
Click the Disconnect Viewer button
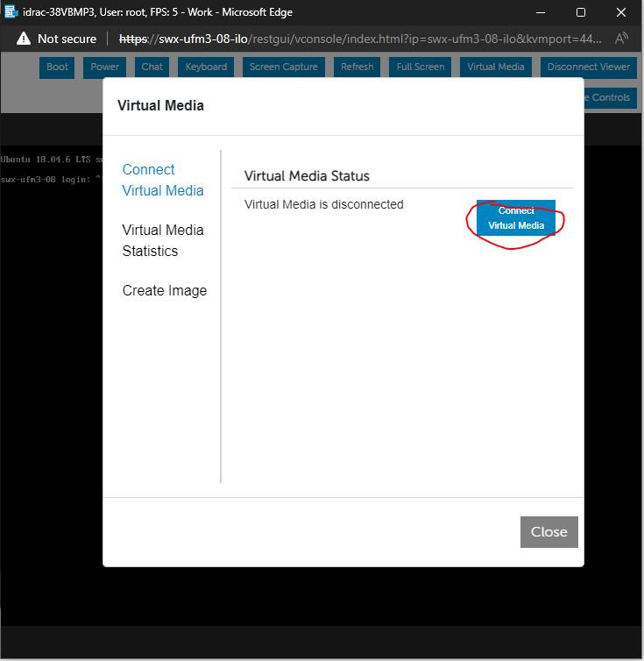pos(588,67)
